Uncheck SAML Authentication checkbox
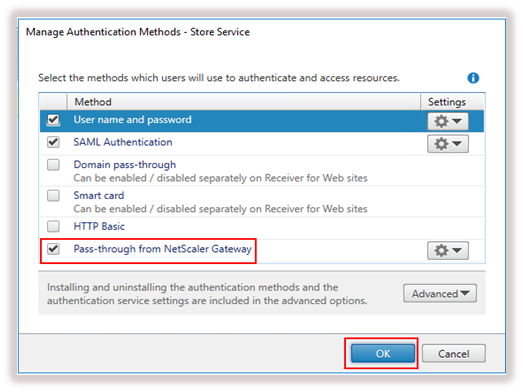The image size is (523, 392). click(53, 142)
